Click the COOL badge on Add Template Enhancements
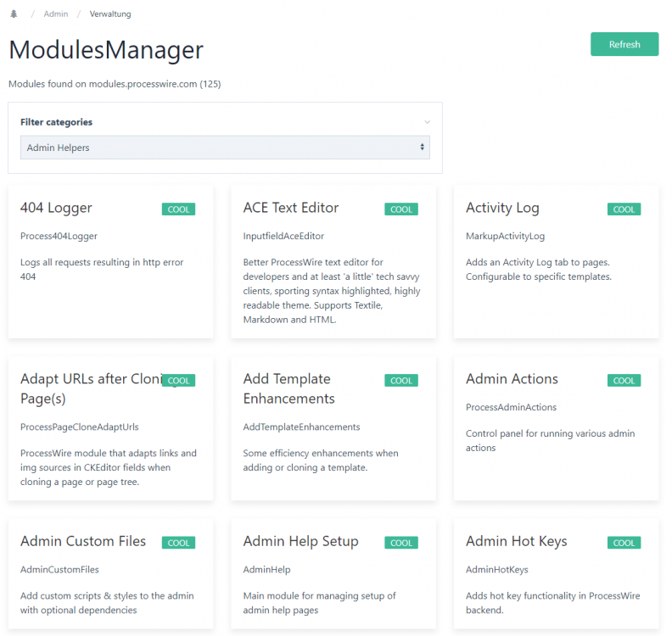 (x=401, y=381)
